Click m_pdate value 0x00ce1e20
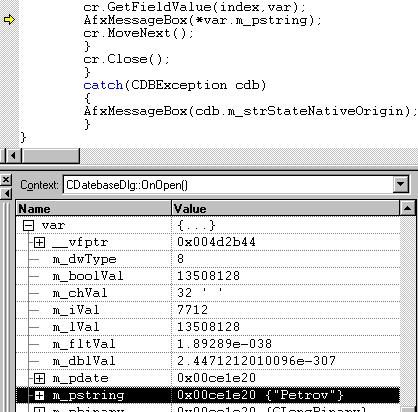 [216, 378]
